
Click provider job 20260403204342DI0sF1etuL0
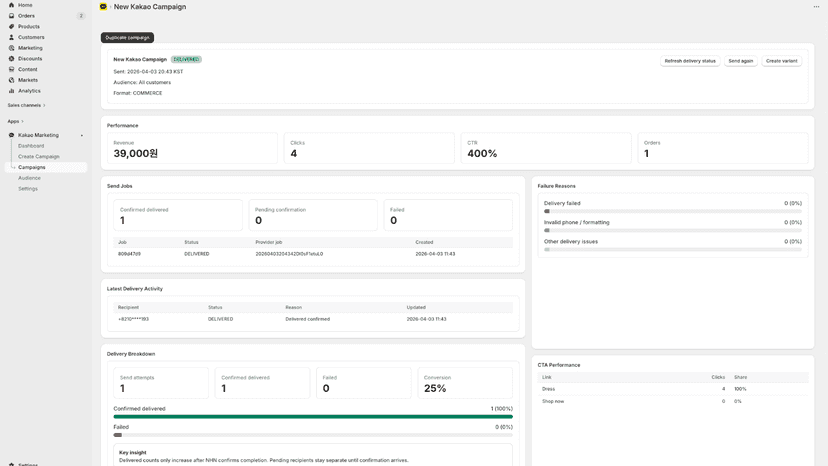coord(289,254)
